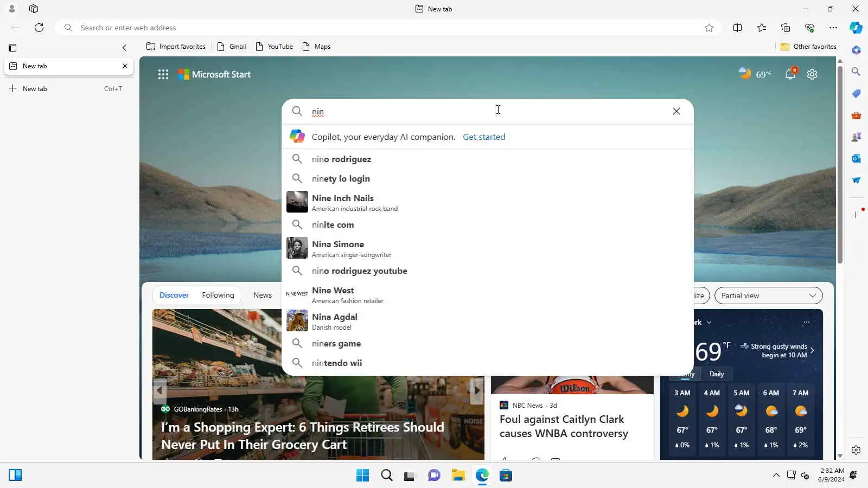Expand the weather location chevron

point(709,322)
